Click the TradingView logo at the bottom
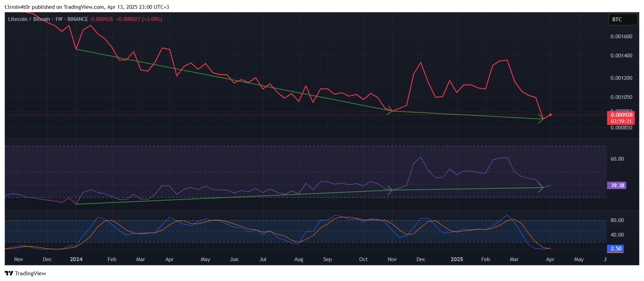This screenshot has height=281, width=644. click(25, 273)
